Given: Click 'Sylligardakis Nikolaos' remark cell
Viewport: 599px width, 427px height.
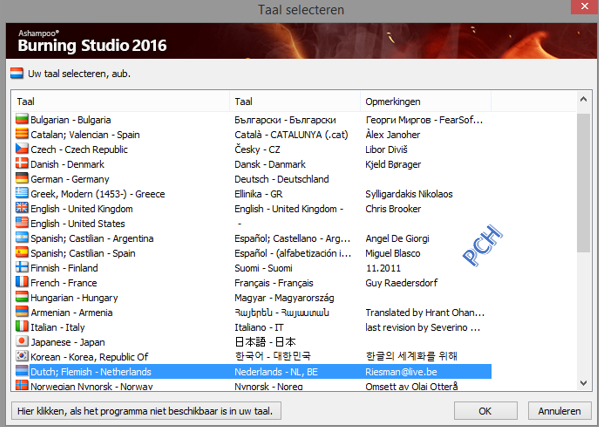Looking at the screenshot, I should coord(409,194).
